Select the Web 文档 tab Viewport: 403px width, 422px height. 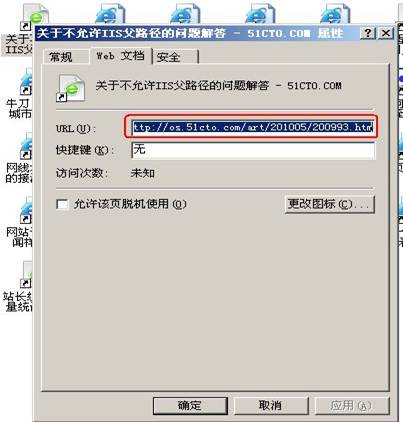[121, 55]
